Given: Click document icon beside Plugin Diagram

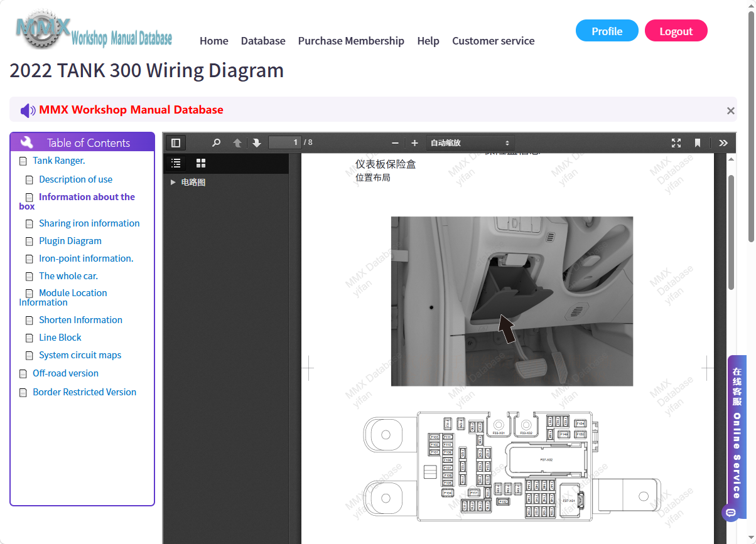Looking at the screenshot, I should pos(30,242).
